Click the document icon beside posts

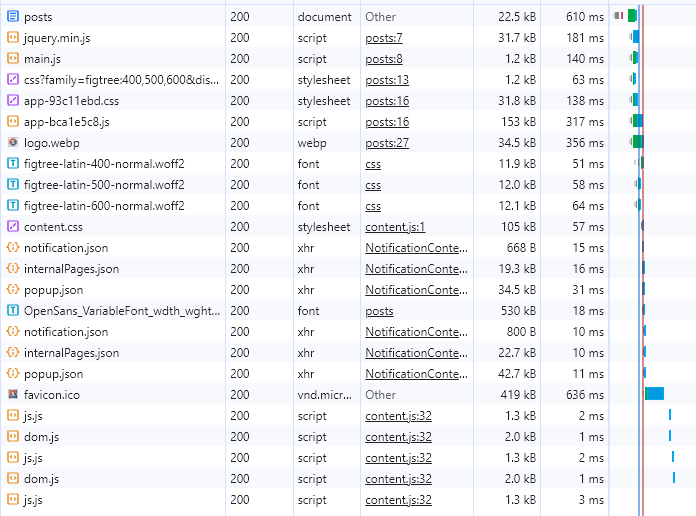[x=13, y=16]
